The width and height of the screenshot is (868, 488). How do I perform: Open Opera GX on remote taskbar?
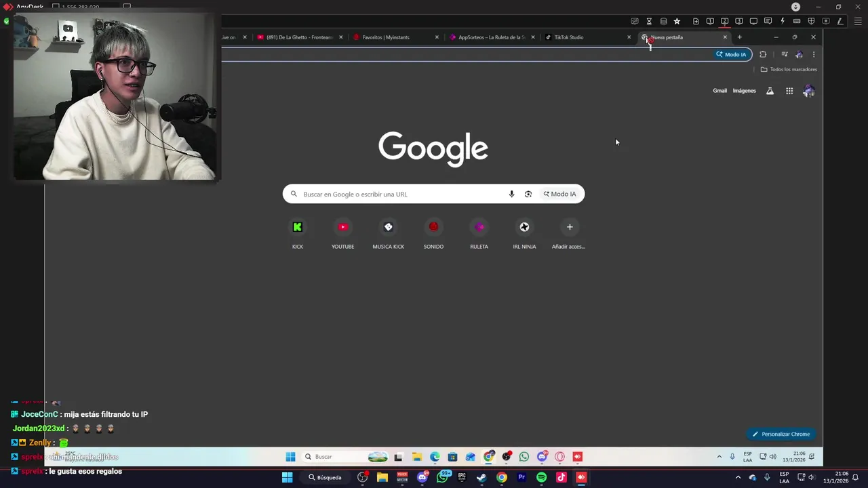[x=560, y=457]
